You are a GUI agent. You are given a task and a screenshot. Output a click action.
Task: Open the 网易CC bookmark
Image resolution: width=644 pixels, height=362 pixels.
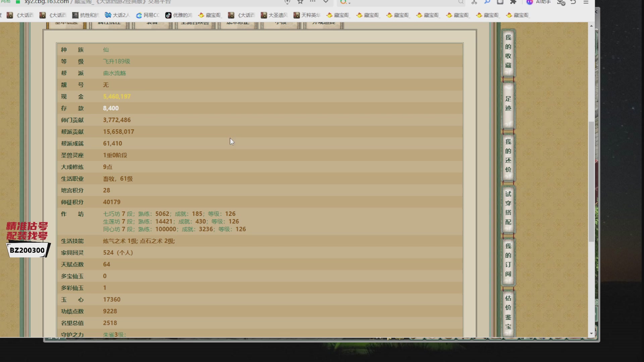coord(148,15)
